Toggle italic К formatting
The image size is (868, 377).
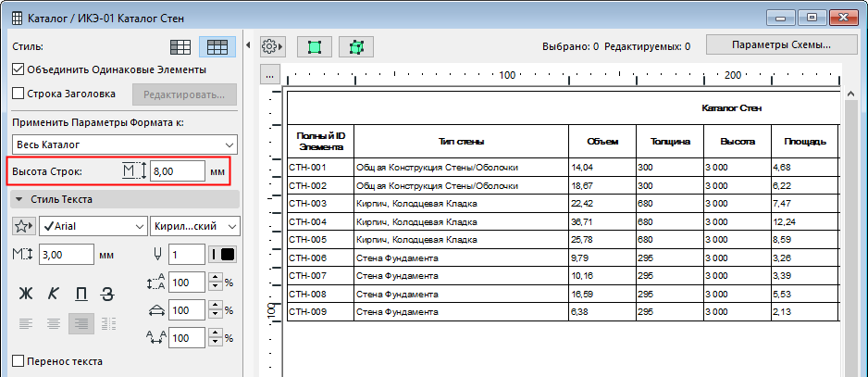point(53,294)
